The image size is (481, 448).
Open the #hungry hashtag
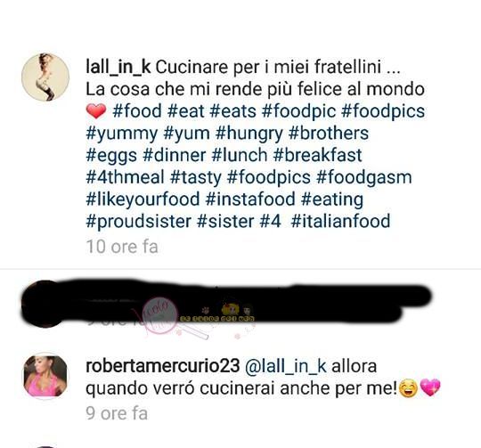(249, 134)
